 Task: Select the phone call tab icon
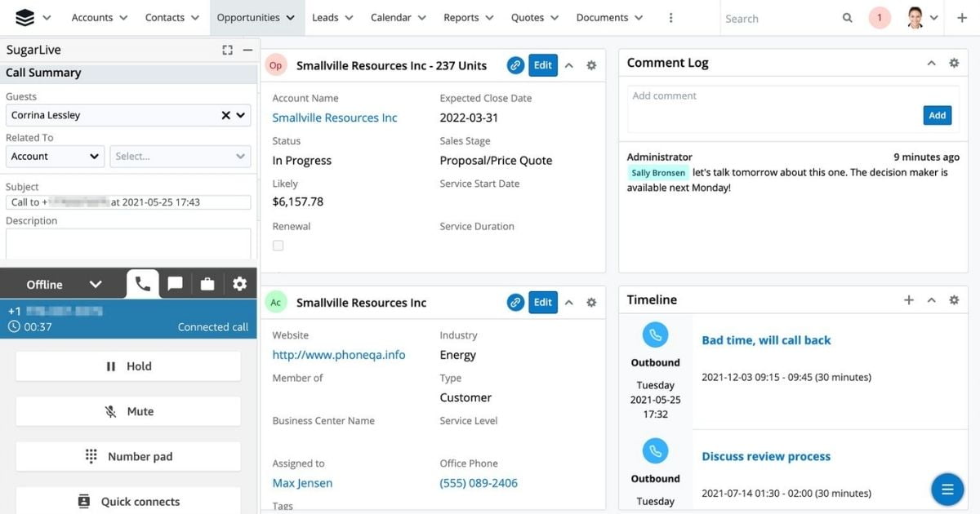[143, 283]
